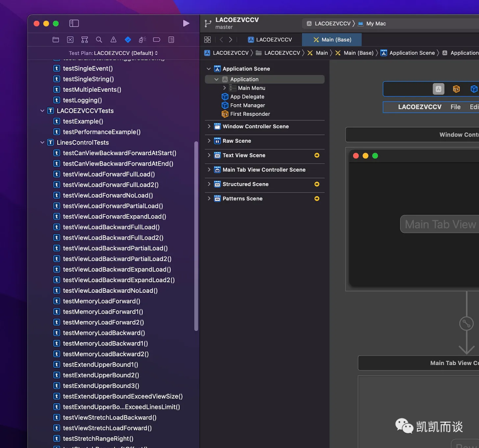Open the related items grid icon
Viewport: 479px width, 448px height.
(208, 40)
